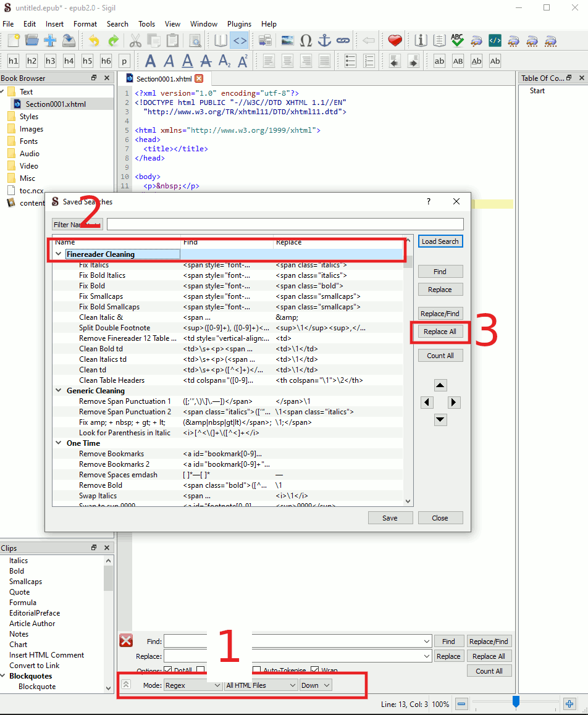Click the Italic A formatting icon
The width and height of the screenshot is (588, 715).
pos(169,61)
